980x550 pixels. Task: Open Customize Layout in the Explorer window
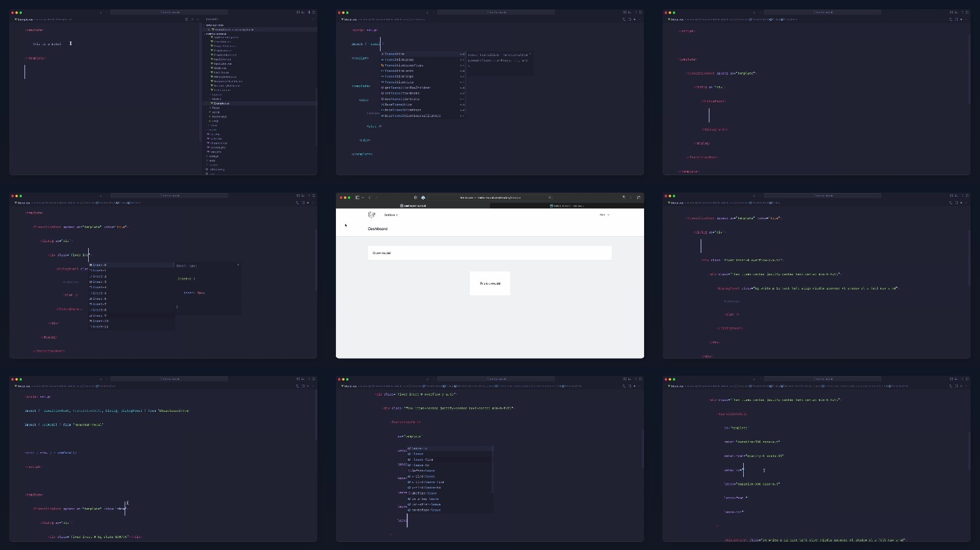coord(314,12)
